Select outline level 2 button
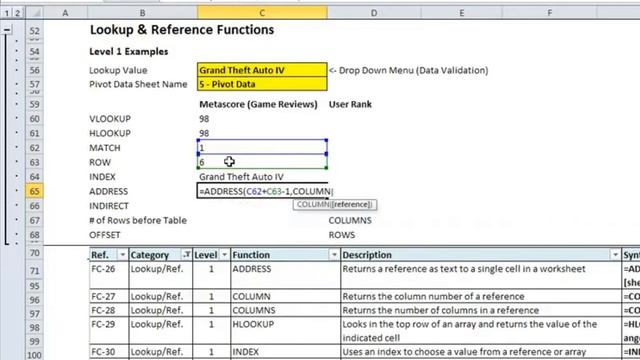The image size is (640, 360). tap(18, 13)
